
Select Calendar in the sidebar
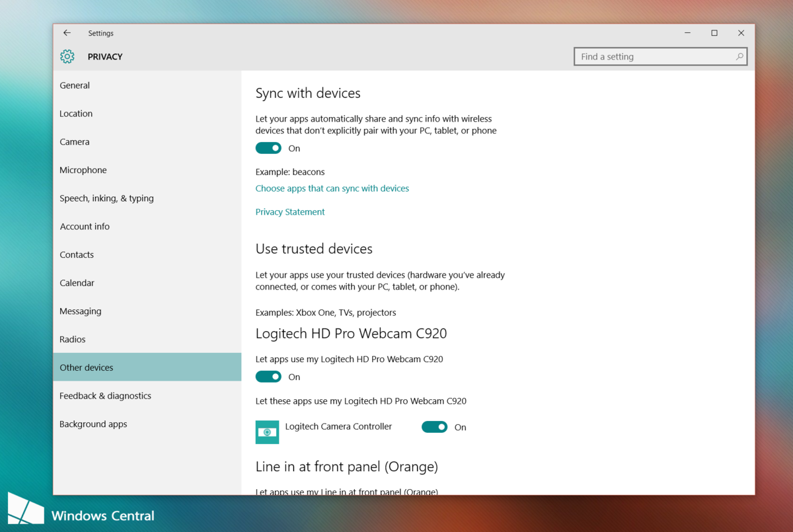[147, 283]
